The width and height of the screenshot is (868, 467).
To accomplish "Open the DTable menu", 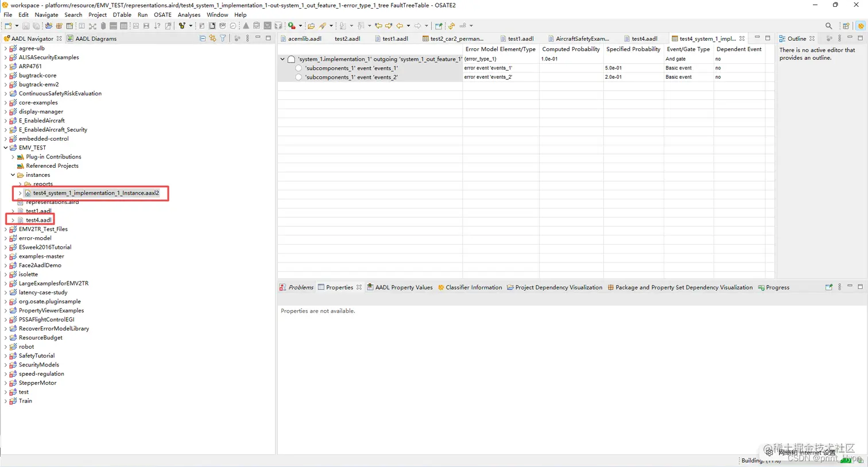I will pyautogui.click(x=122, y=15).
